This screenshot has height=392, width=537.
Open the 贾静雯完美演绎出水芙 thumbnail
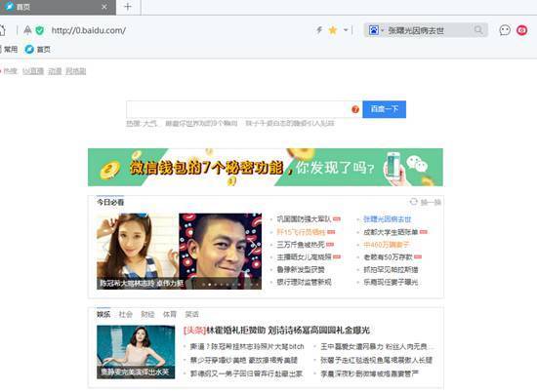[136, 352]
